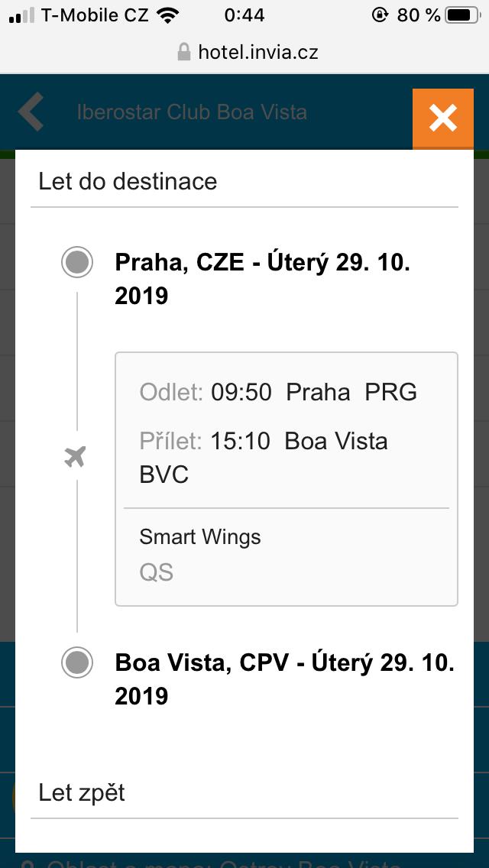Tap the back arrow in header
This screenshot has width=489, height=868.
click(x=31, y=112)
